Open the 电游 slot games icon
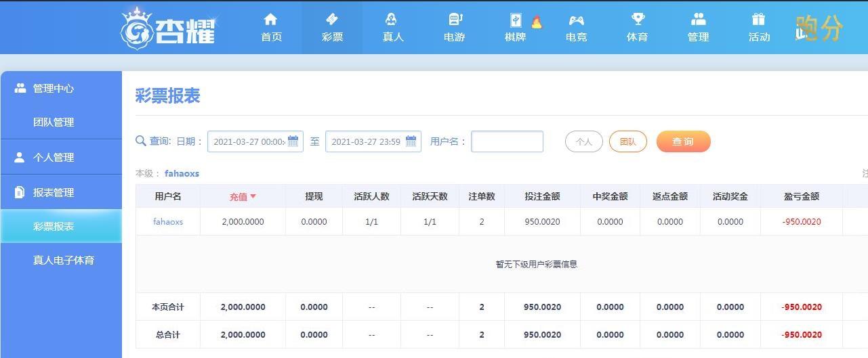Image resolution: width=868 pixels, height=358 pixels. pyautogui.click(x=455, y=19)
